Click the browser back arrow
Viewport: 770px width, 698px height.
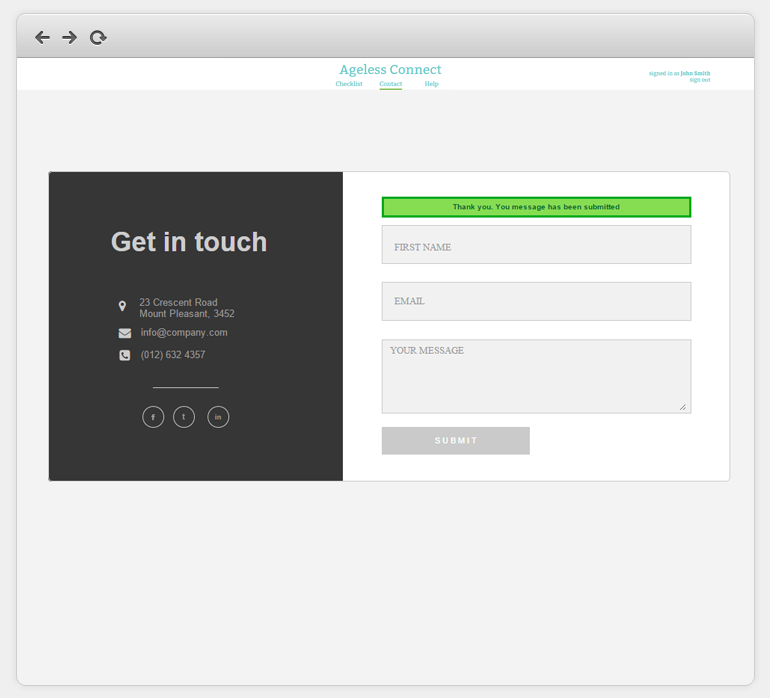tap(42, 38)
